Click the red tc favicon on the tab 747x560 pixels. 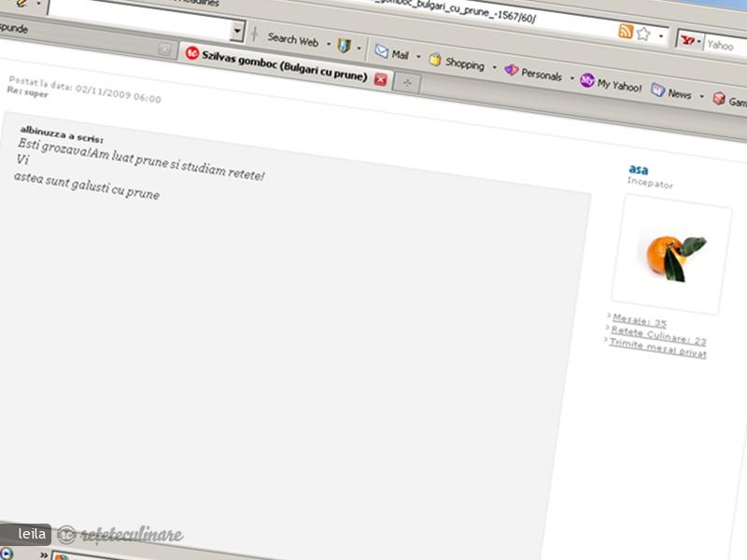(x=192, y=53)
